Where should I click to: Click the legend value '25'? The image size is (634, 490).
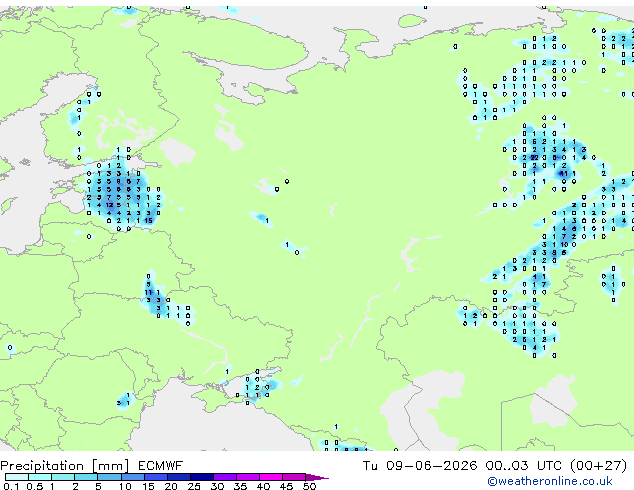194,486
